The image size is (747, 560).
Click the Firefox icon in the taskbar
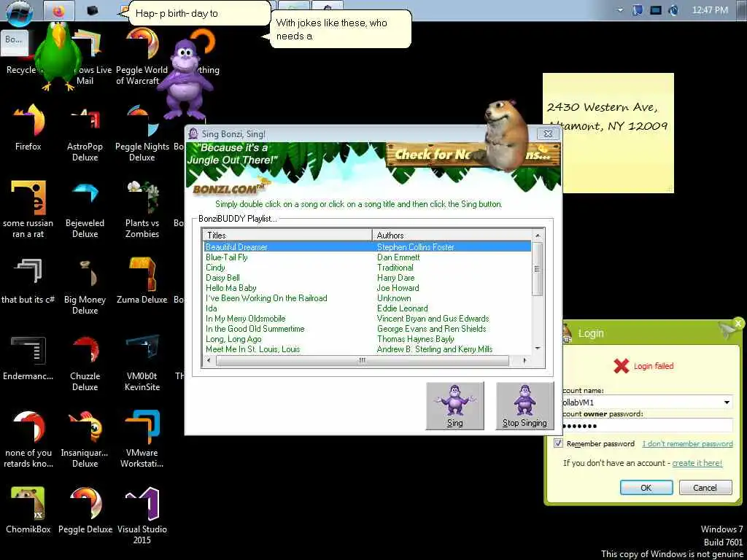[58, 10]
